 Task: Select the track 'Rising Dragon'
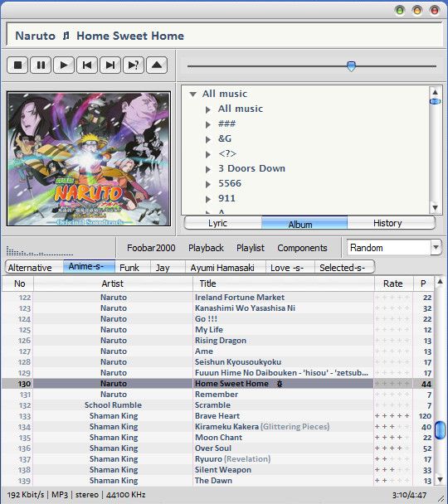coord(217,341)
